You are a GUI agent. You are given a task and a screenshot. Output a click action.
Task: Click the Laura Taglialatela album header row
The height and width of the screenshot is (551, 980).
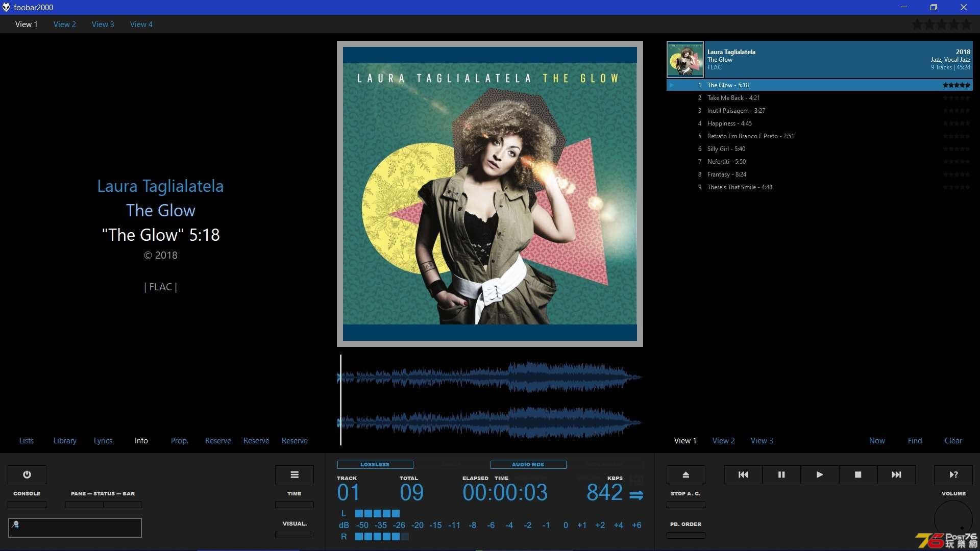[820, 60]
